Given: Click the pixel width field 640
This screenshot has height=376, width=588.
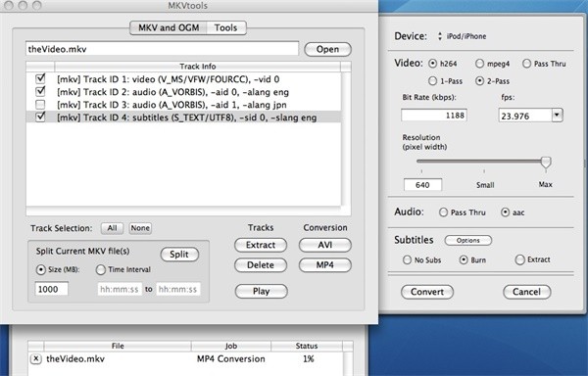Looking at the screenshot, I should pyautogui.click(x=422, y=185).
